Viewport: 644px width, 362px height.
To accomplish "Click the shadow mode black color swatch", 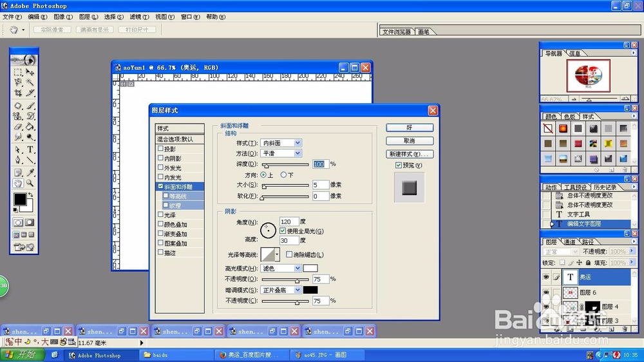I will pos(310,290).
